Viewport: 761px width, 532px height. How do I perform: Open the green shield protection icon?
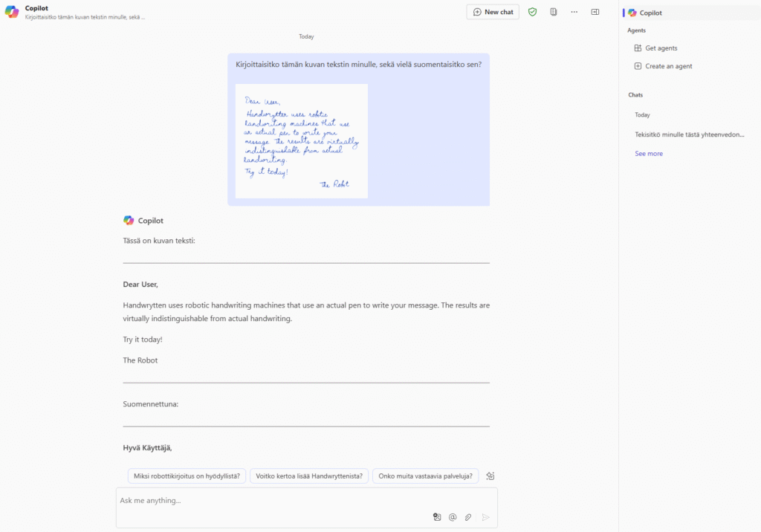(x=532, y=12)
